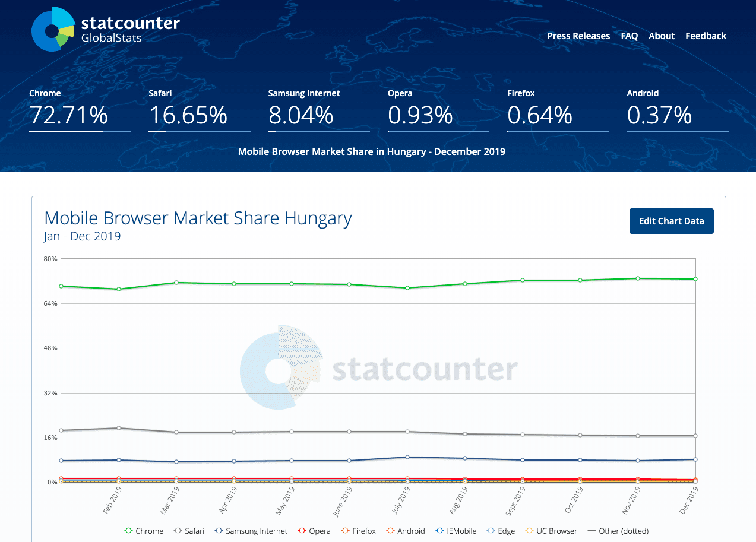The width and height of the screenshot is (756, 542).
Task: Click the Android legend entry
Action: point(406,531)
